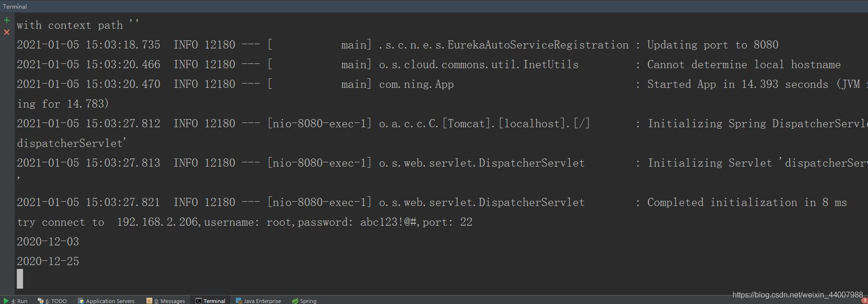Switch to Application Servers tool window
Screen dimensions: 868x304
[x=106, y=301]
